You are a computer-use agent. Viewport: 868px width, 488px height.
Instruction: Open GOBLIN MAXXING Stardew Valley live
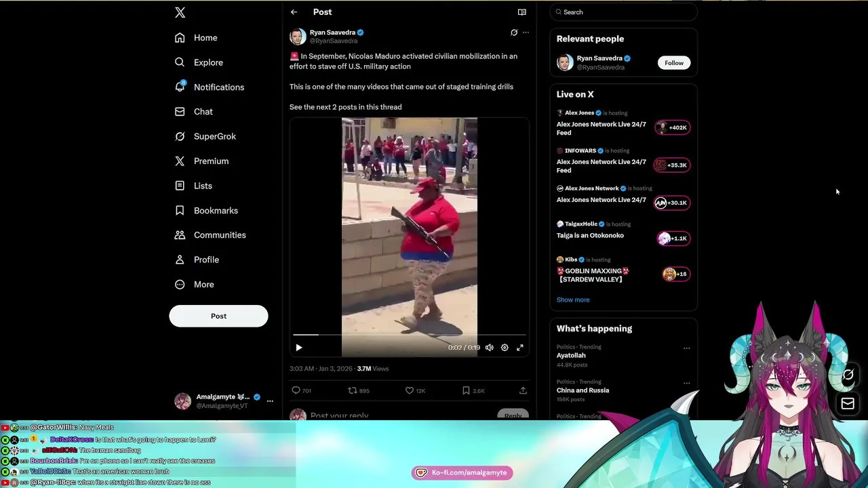pyautogui.click(x=593, y=275)
